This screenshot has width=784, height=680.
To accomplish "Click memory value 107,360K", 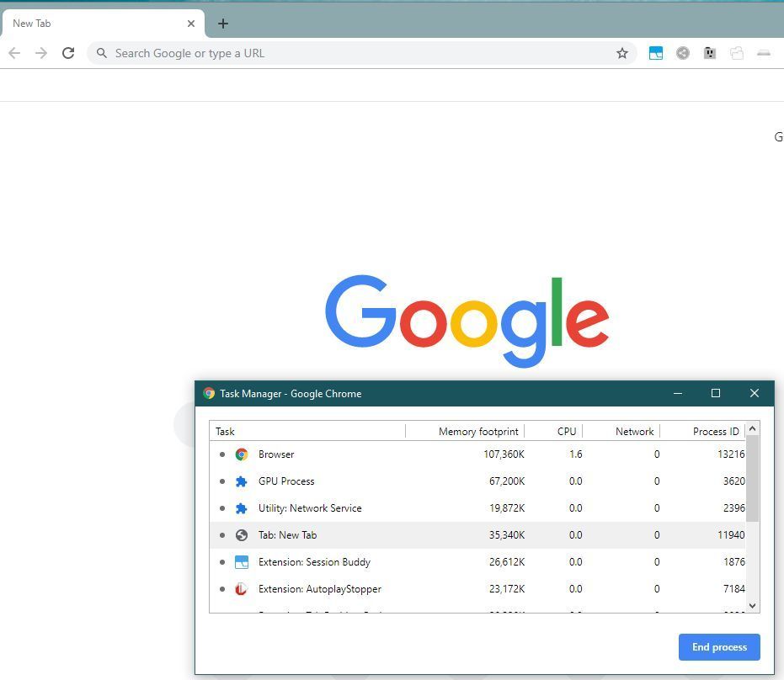I will coord(504,454).
